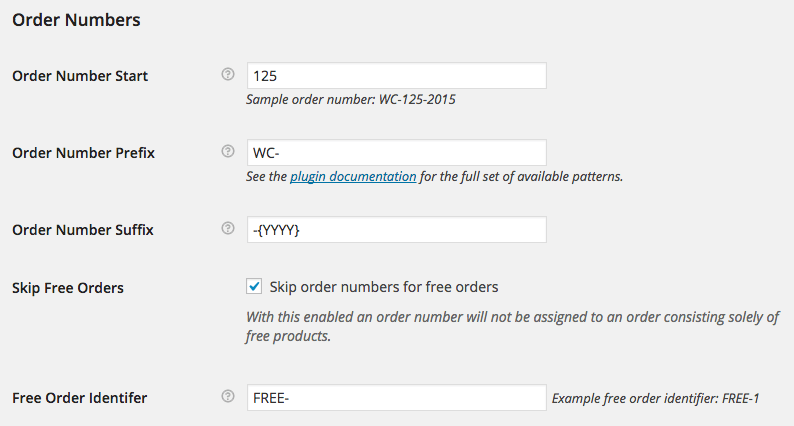This screenshot has height=426, width=794.
Task: Focus the Order Number Prefix field
Action: 396,153
